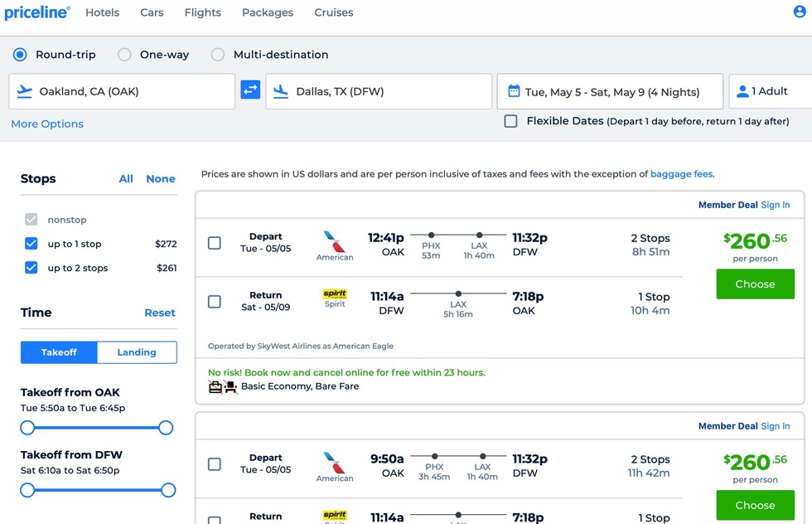Click the 8h 51m duration text
Screen dimensions: 812x524
pyautogui.click(x=650, y=252)
